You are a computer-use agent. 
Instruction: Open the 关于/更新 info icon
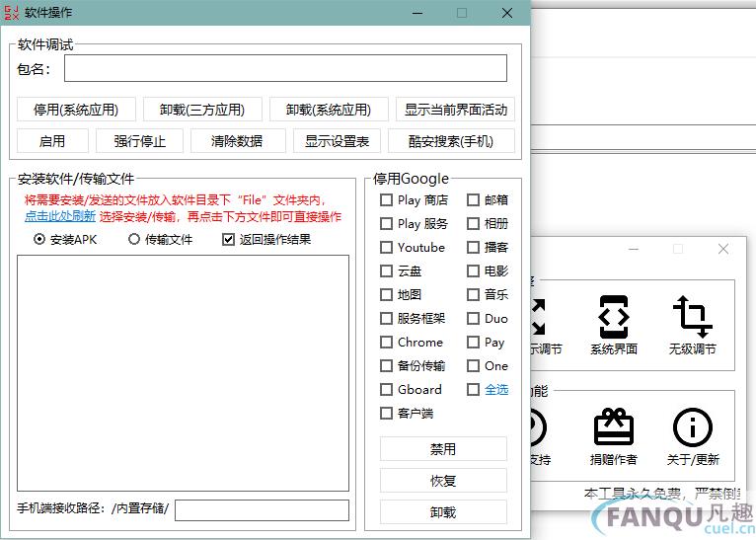(693, 427)
